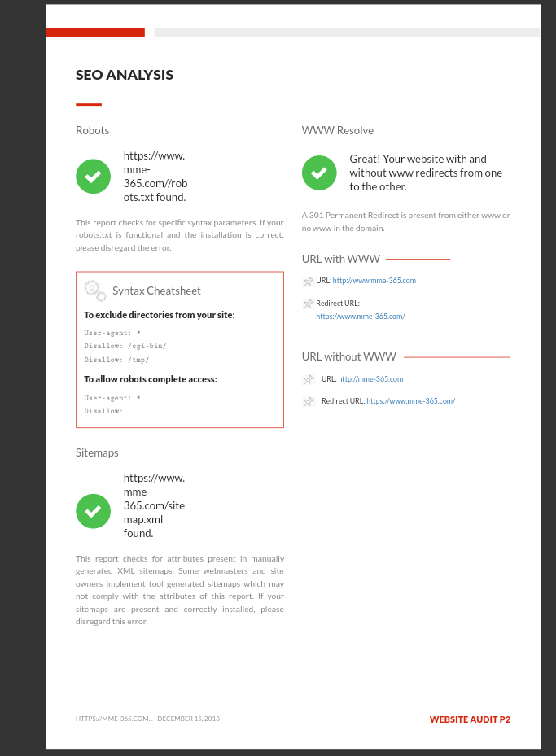Click pin icon beside Redirect URL under URL with WWW
This screenshot has width=556, height=756.
tap(309, 304)
